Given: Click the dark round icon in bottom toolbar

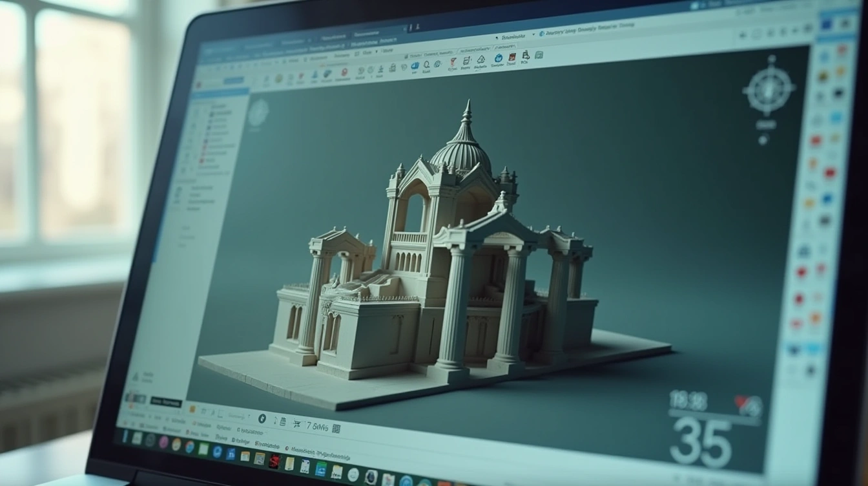Looking at the screenshot, I should click(262, 418).
